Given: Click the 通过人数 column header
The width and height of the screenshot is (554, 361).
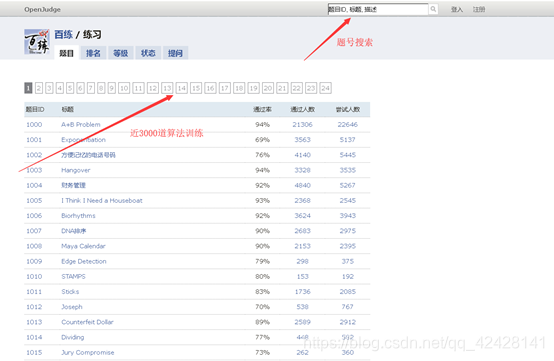Looking at the screenshot, I should point(302,110).
